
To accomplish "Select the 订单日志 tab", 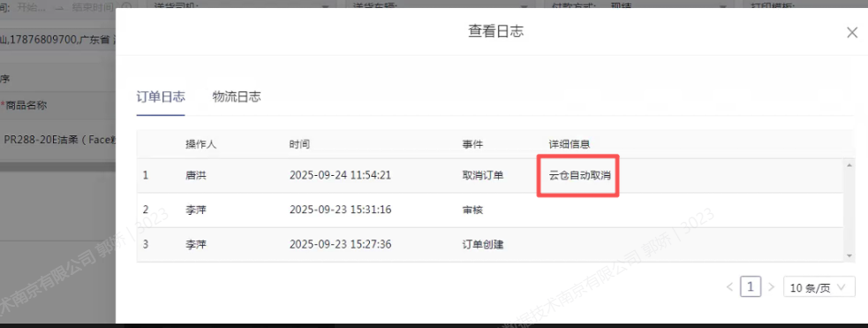I will click(161, 97).
